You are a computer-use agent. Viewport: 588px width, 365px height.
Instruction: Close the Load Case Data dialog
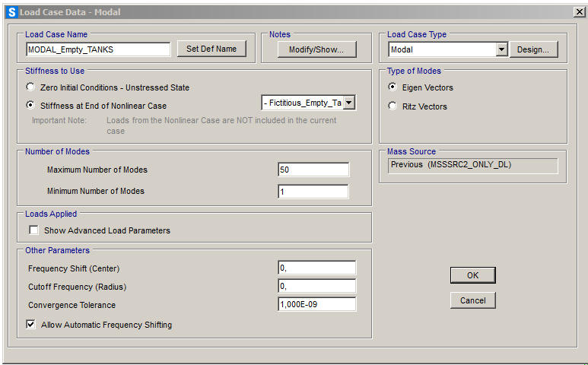(x=578, y=12)
